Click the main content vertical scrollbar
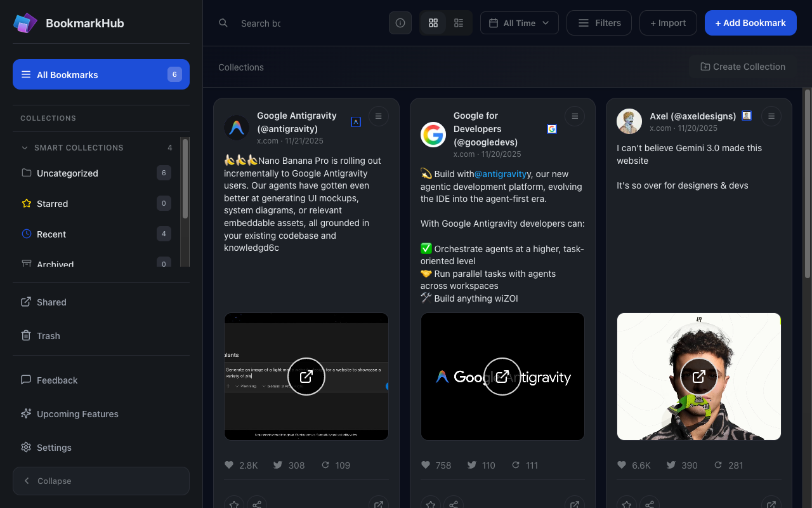812x508 pixels. tap(808, 184)
